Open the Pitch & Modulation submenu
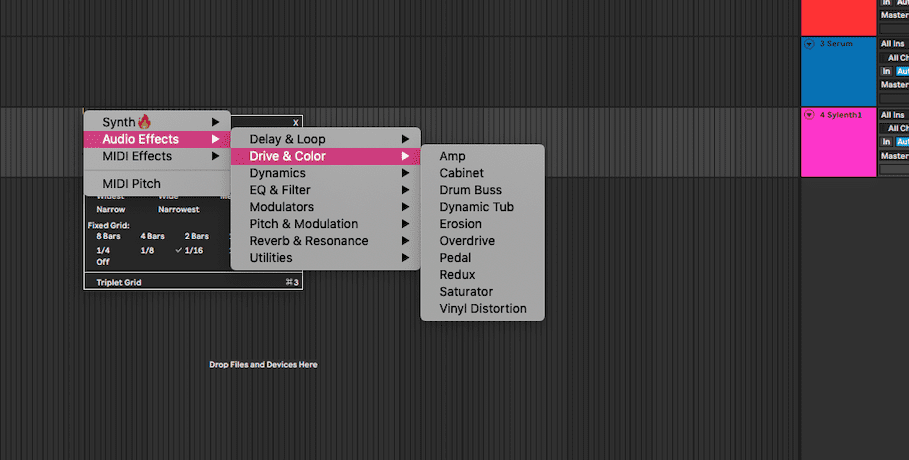 click(x=325, y=223)
